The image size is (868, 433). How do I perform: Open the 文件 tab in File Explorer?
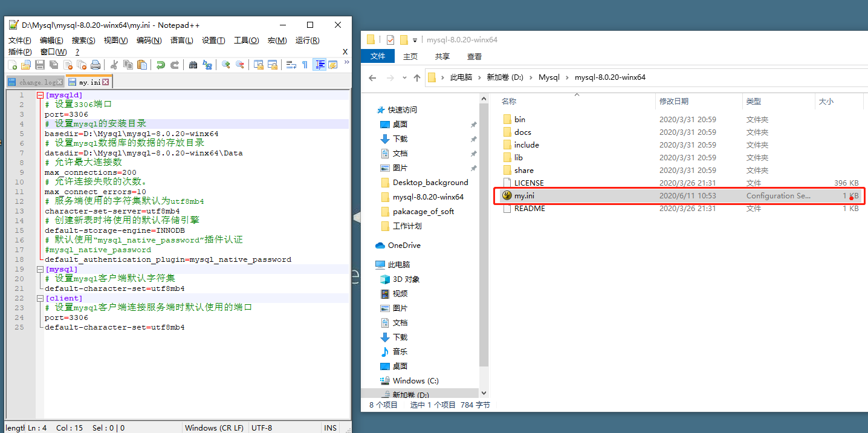(x=378, y=56)
